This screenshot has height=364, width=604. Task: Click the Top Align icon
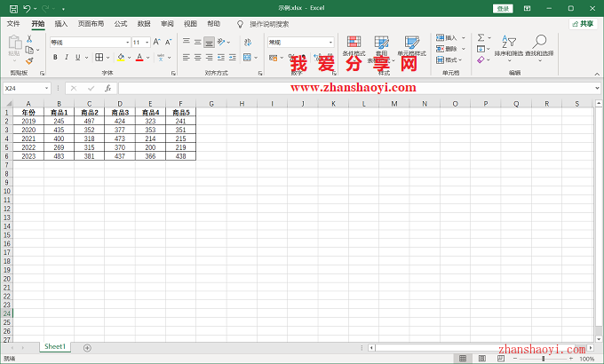[186, 42]
